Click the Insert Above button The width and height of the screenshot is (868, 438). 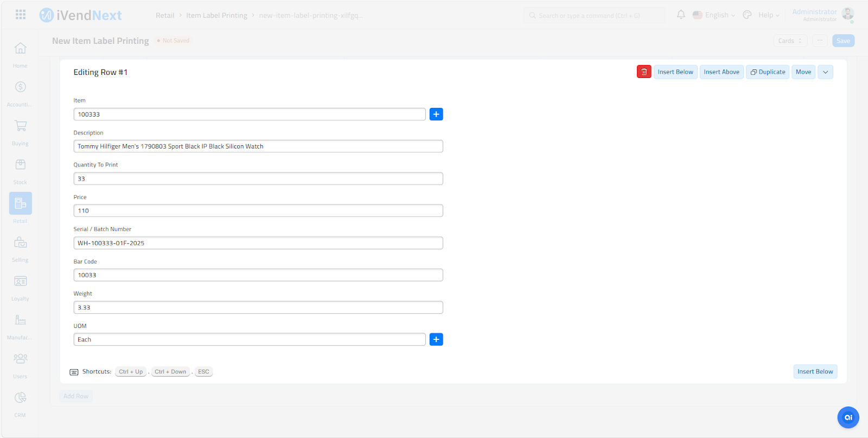click(x=721, y=72)
